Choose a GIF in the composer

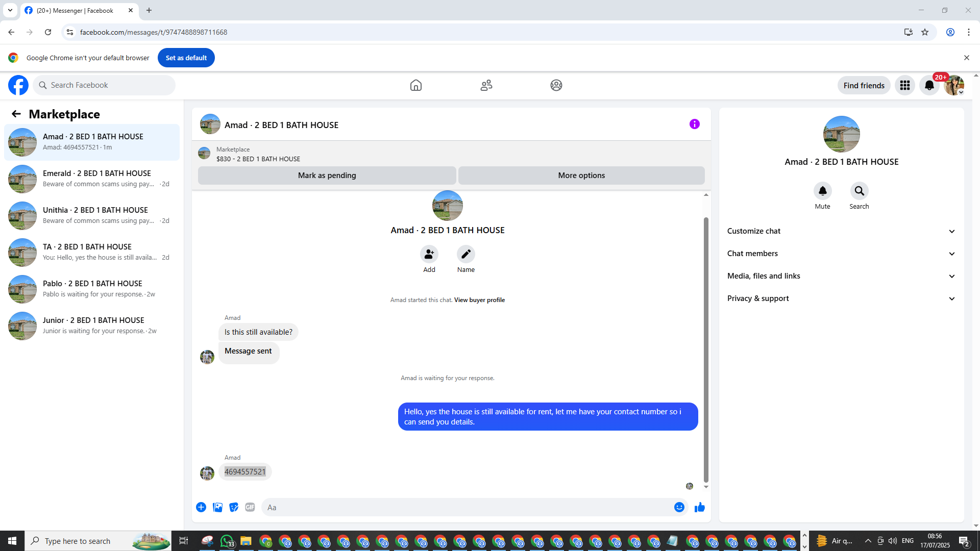250,507
